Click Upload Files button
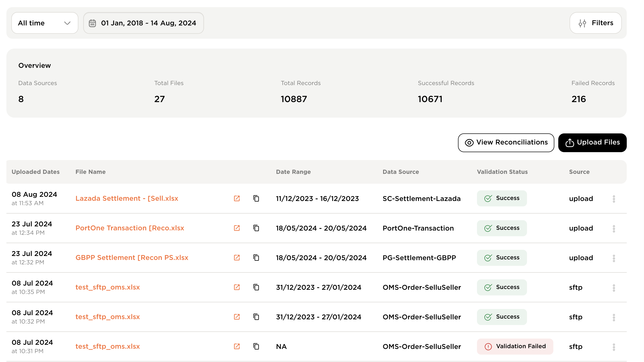644x362 pixels. point(592,142)
